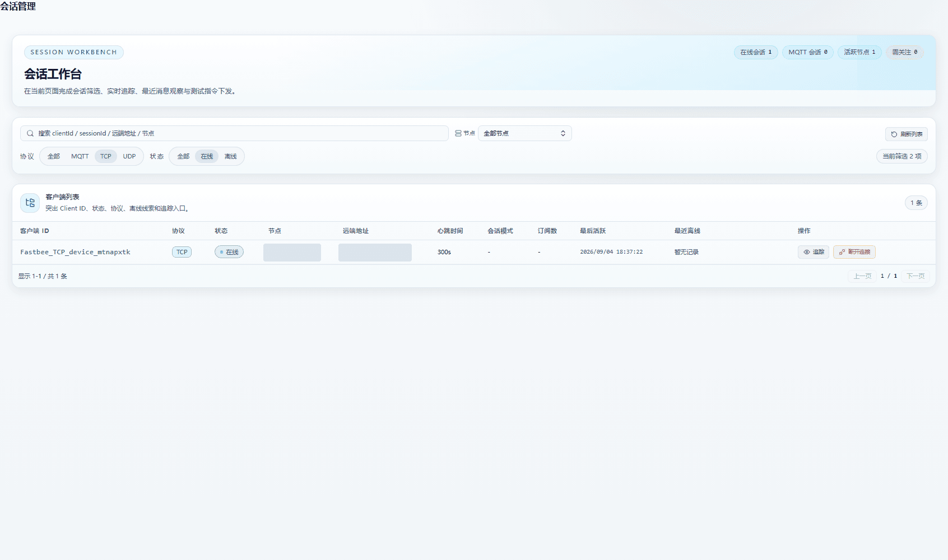Select the TCP protocol filter
The image size is (948, 560).
(106, 156)
